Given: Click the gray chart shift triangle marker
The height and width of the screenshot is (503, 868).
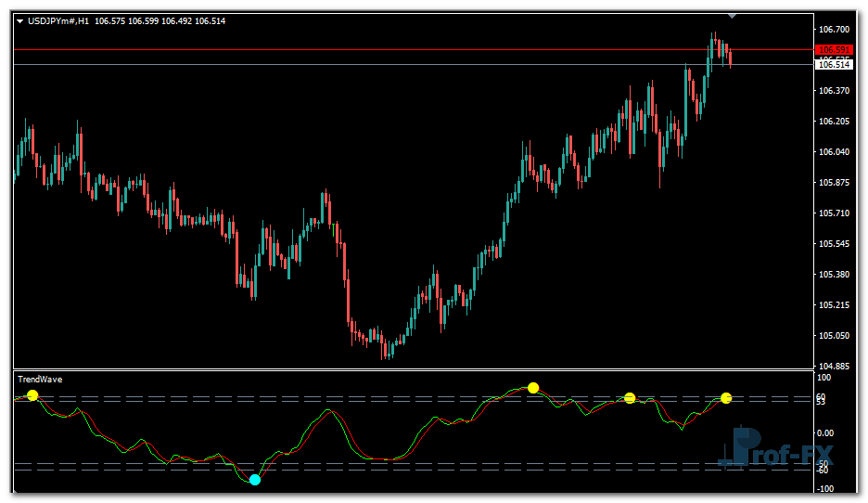Looking at the screenshot, I should 733,16.
